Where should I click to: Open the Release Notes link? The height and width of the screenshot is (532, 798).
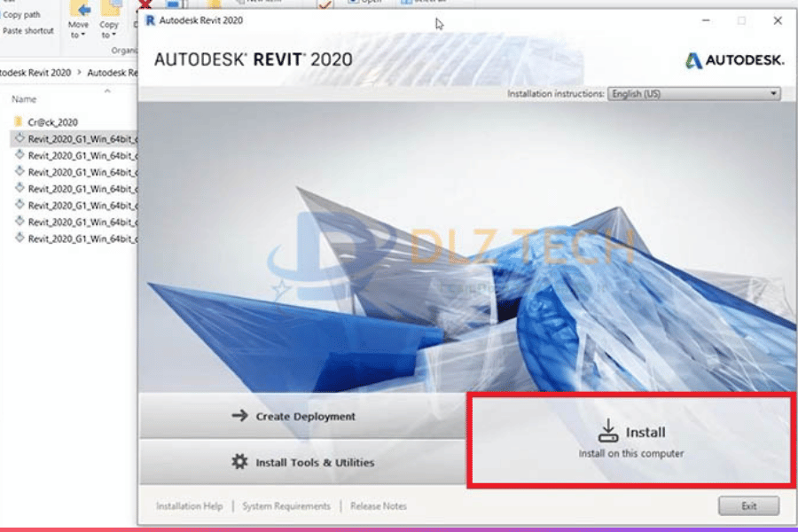coord(379,506)
